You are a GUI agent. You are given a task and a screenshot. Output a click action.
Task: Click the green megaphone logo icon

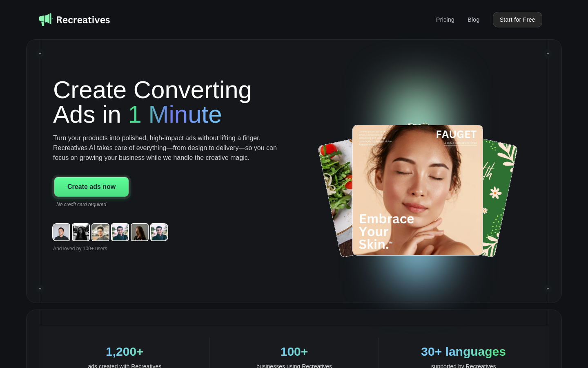click(46, 20)
